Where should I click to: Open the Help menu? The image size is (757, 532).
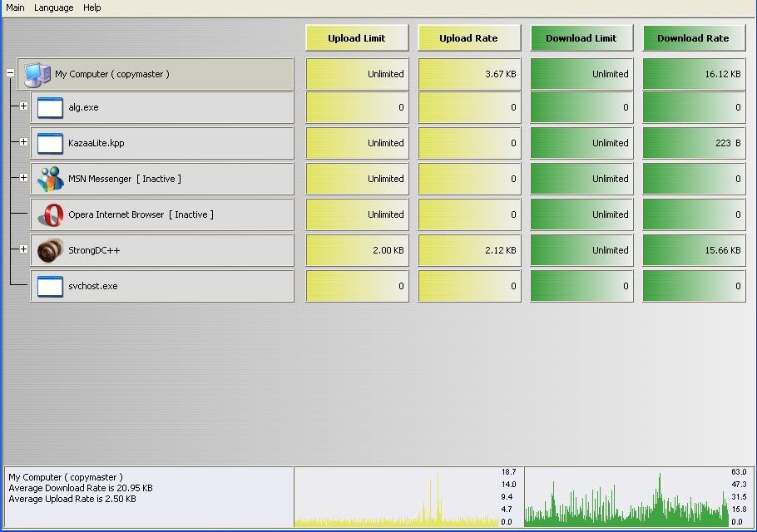(x=92, y=7)
